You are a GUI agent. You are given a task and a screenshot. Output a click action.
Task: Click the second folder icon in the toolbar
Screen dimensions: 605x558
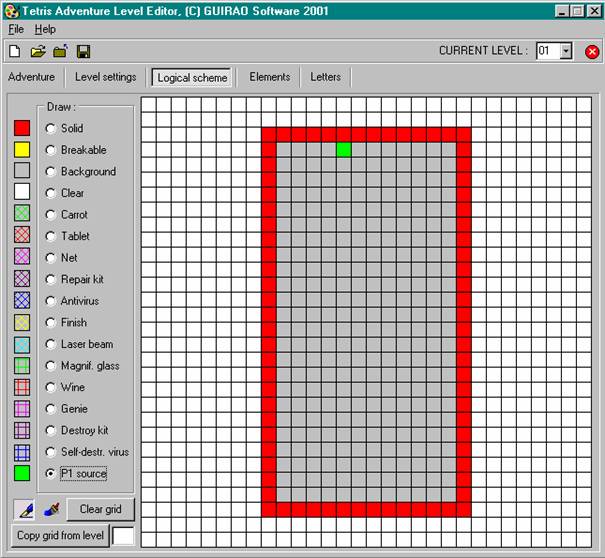coord(60,51)
